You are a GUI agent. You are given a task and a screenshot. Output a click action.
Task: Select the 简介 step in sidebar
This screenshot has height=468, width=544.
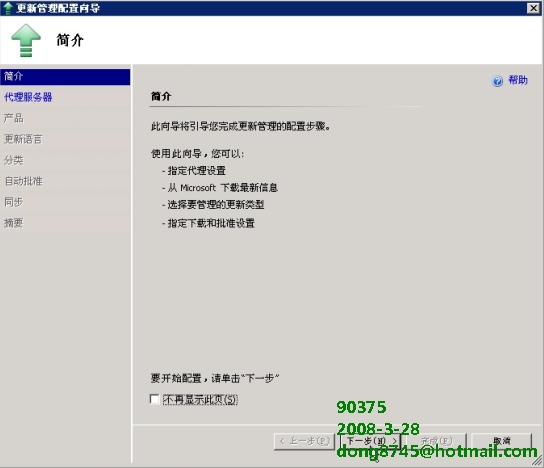point(65,76)
